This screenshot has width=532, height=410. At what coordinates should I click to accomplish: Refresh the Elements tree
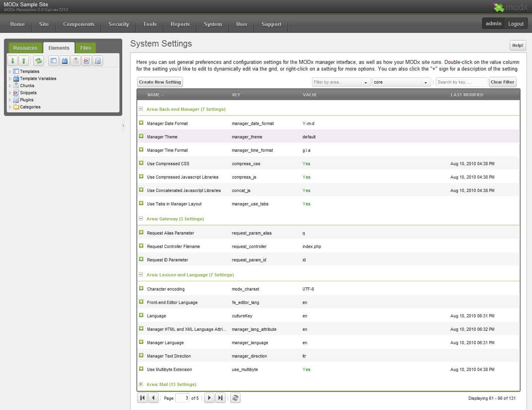coord(38,61)
